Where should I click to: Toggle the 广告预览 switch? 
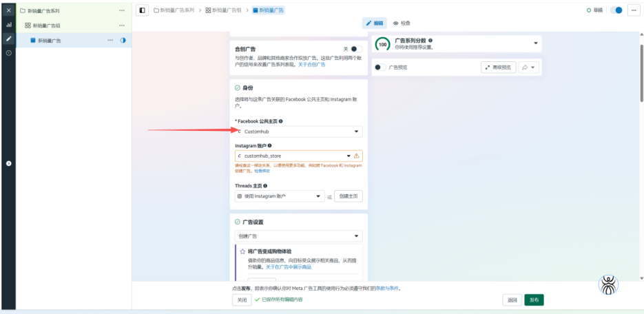(x=379, y=67)
